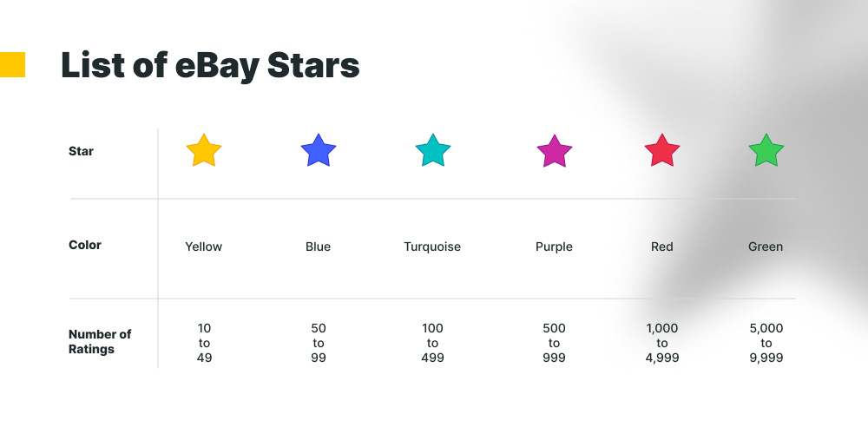The width and height of the screenshot is (868, 434).
Task: Click the Blue color name
Action: click(318, 247)
